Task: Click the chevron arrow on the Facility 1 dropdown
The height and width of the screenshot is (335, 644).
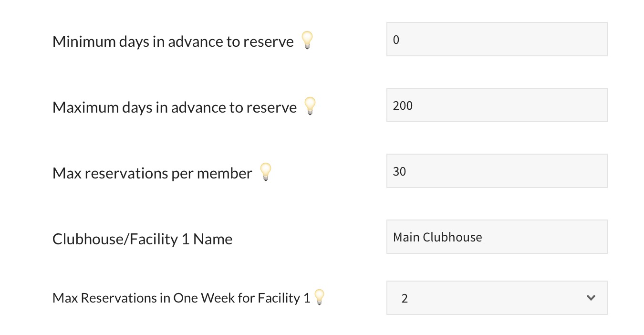Action: tap(591, 298)
